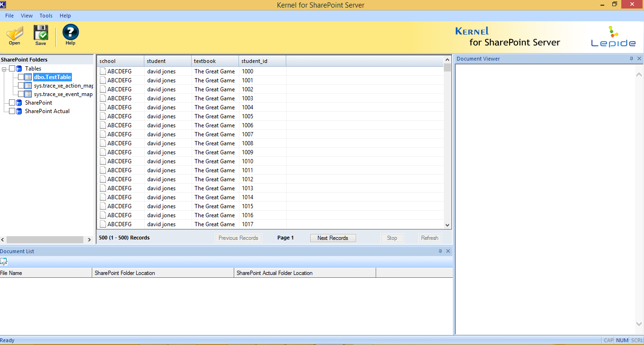Sort by the school column header
The width and height of the screenshot is (644, 345).
[121, 61]
